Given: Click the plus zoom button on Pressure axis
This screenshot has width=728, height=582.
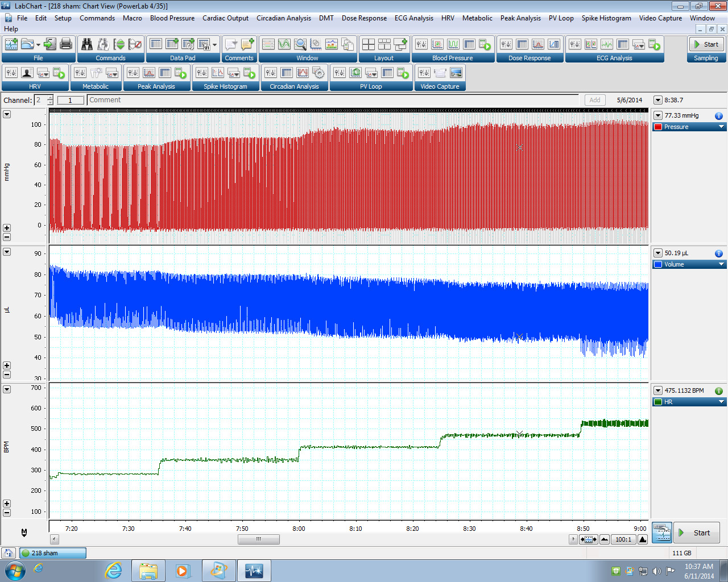Looking at the screenshot, I should click(x=7, y=228).
